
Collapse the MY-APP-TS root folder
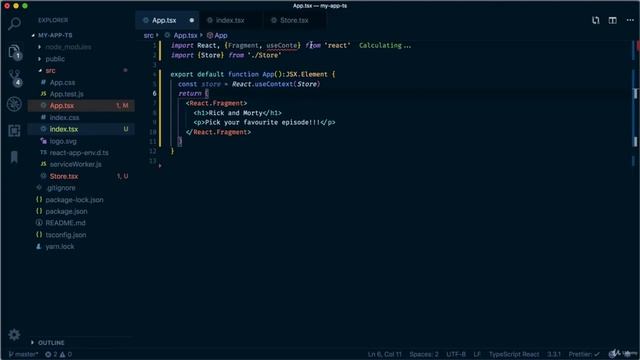pos(33,36)
